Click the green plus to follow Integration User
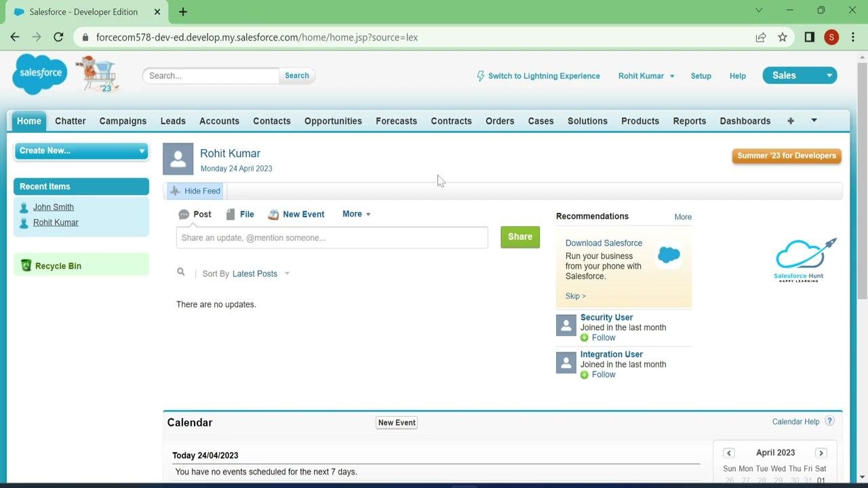This screenshot has height=488, width=868. point(585,375)
